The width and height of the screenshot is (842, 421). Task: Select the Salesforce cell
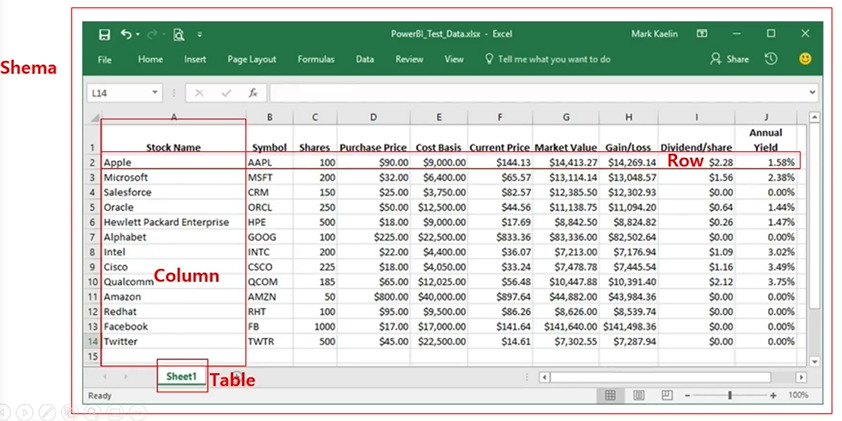173,192
